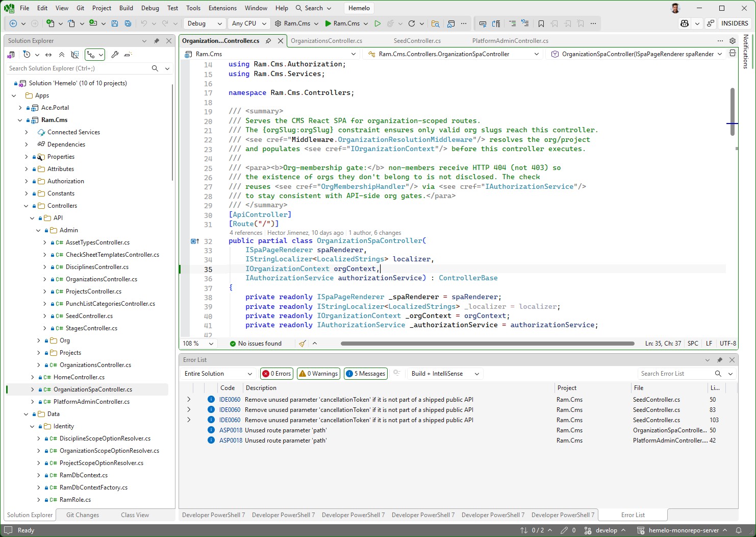Click Show All Files icon in Solution Explorer
Screen dimensions: 756x537
tap(75, 55)
